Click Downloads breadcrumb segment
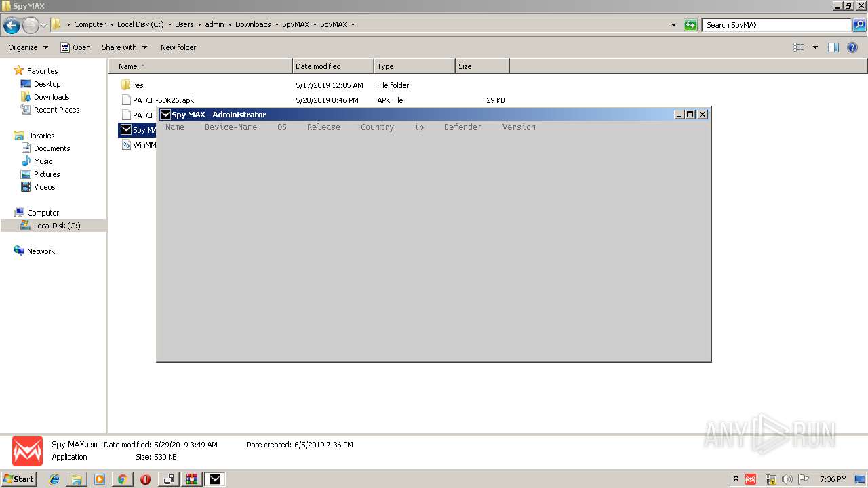The height and width of the screenshot is (488, 868). [253, 24]
